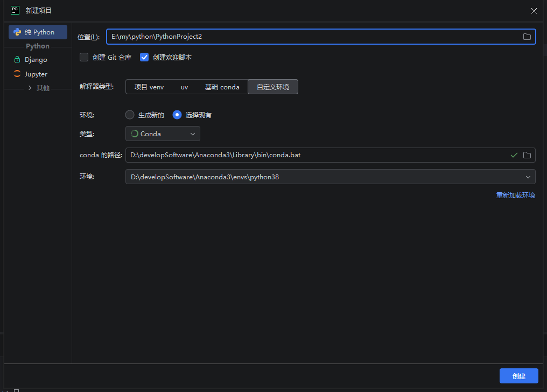Image resolution: width=547 pixels, height=392 pixels.
Task: Open the 环境 python38 dropdown
Action: click(x=331, y=177)
